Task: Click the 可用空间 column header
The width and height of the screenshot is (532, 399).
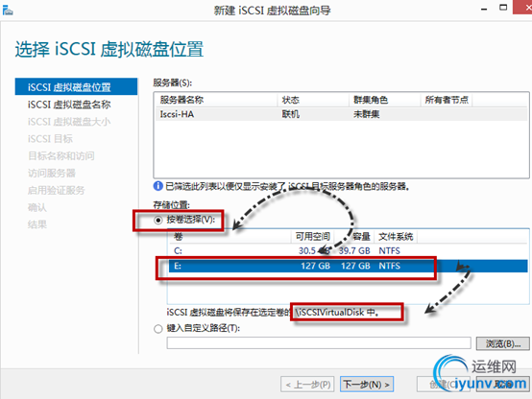Action: point(312,236)
